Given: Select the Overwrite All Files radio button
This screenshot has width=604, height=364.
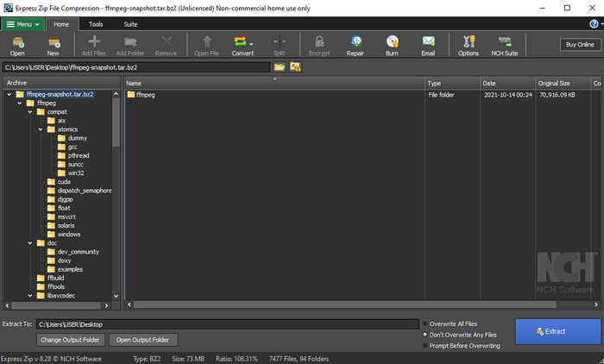Looking at the screenshot, I should [425, 324].
